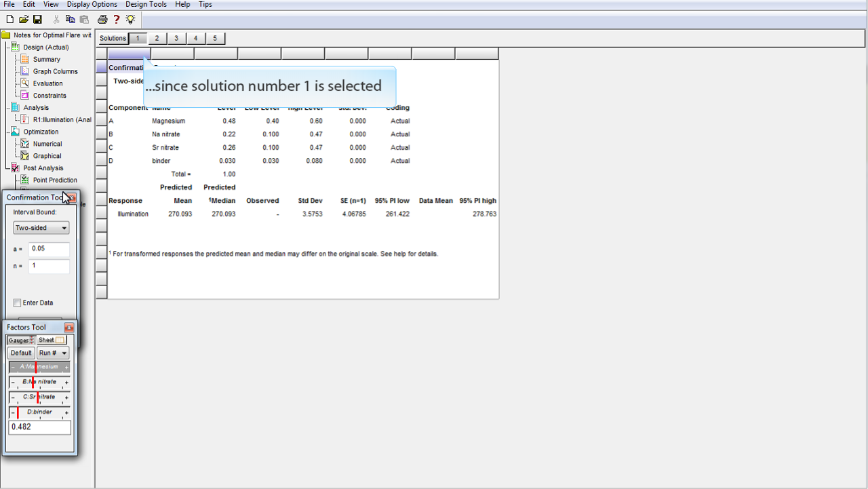Click the minus end of D:binder gauge
The height and width of the screenshot is (489, 868).
[x=13, y=412]
